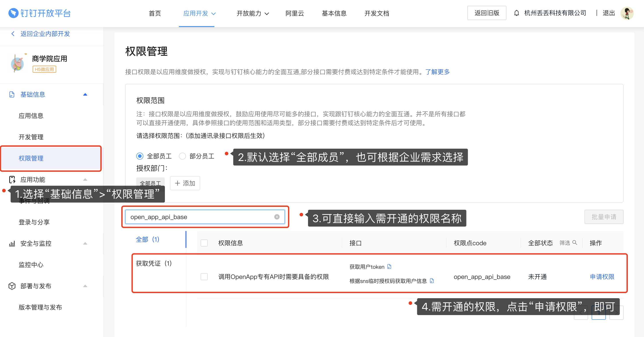The height and width of the screenshot is (337, 644).
Task: Open doc icon for 根据sns临时授权码获取用户信息
Action: [x=432, y=281]
